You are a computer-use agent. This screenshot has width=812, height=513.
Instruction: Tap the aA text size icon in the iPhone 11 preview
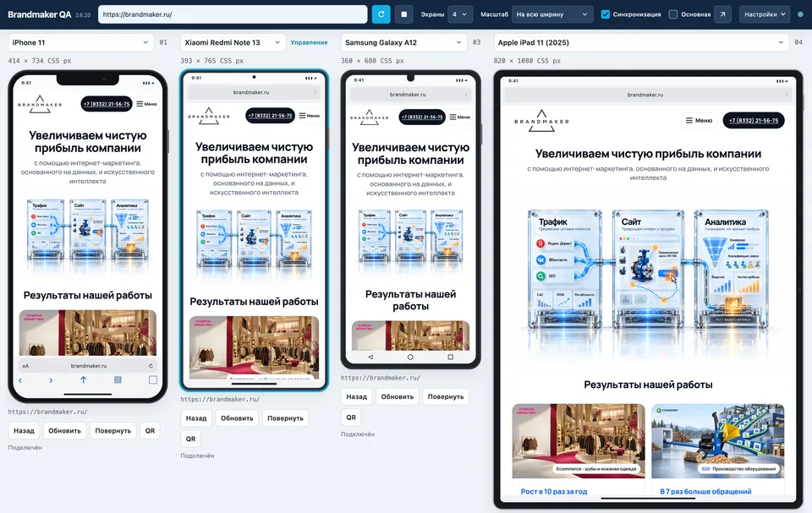click(x=25, y=366)
